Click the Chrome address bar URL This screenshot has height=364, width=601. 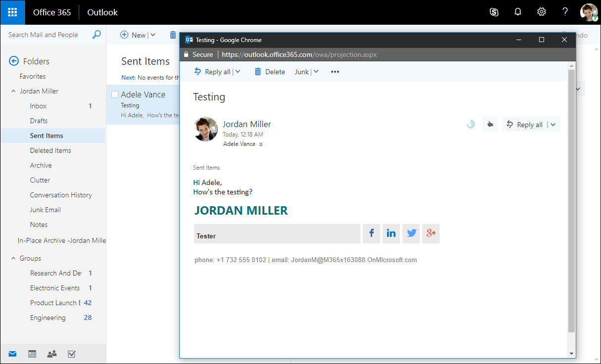coord(299,54)
